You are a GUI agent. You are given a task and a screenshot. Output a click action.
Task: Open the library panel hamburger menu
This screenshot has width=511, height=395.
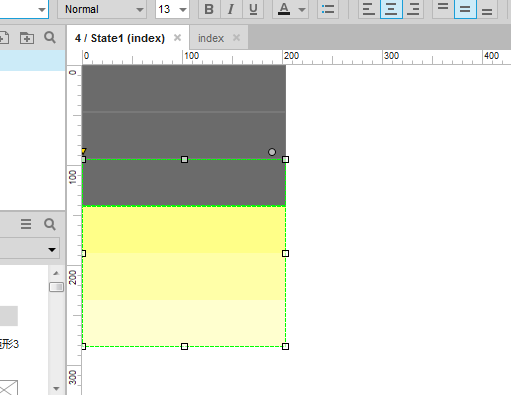coord(26,224)
